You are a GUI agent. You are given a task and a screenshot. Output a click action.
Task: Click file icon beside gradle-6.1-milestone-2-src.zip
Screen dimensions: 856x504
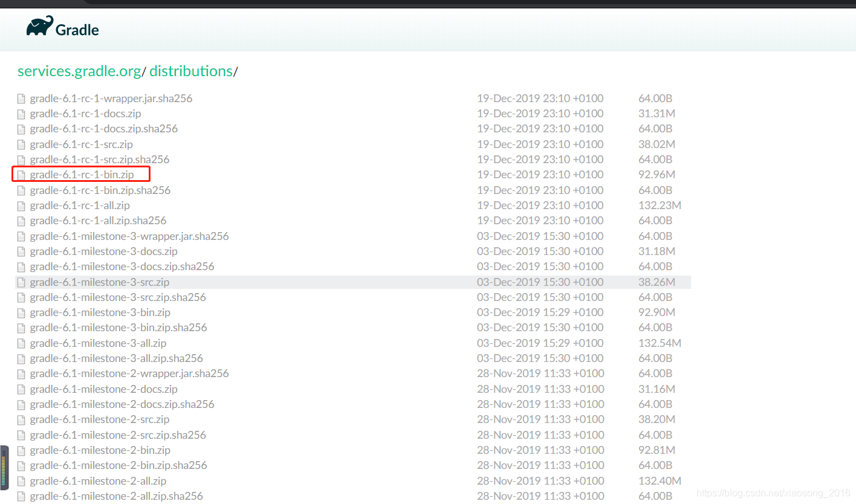(x=21, y=419)
